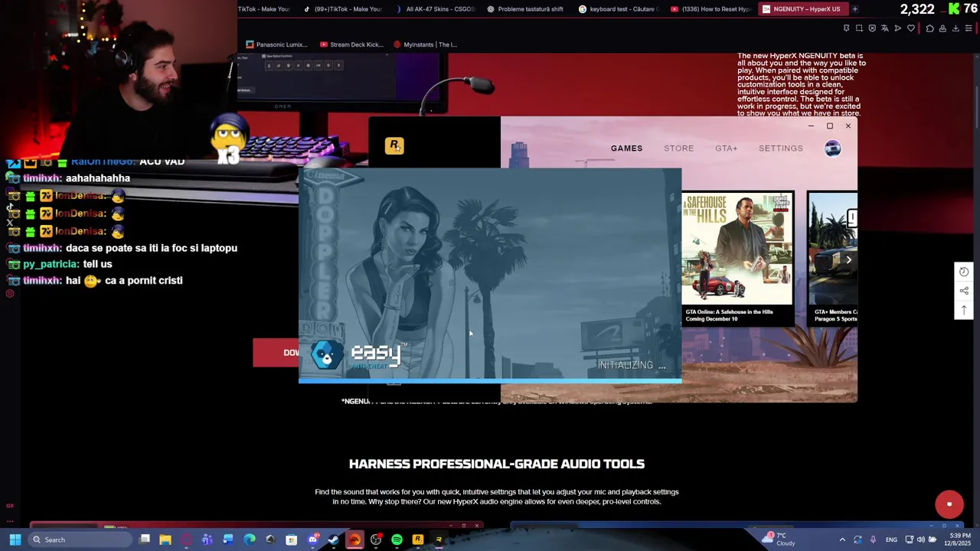Screen dimensions: 980x551
Task: Open the browser easy-setup menu icon
Action: (969, 28)
